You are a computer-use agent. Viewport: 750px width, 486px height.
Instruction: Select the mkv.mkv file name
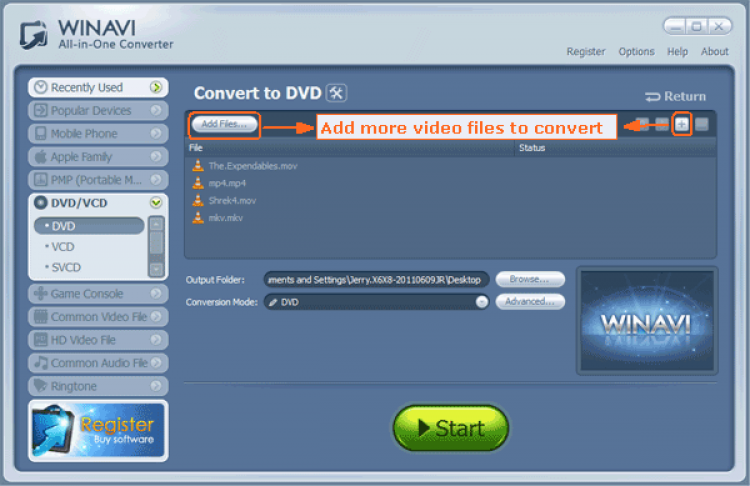click(226, 218)
